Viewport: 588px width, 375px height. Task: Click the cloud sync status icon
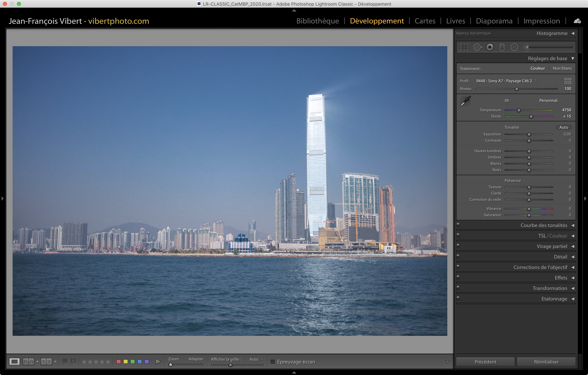pyautogui.click(x=577, y=21)
